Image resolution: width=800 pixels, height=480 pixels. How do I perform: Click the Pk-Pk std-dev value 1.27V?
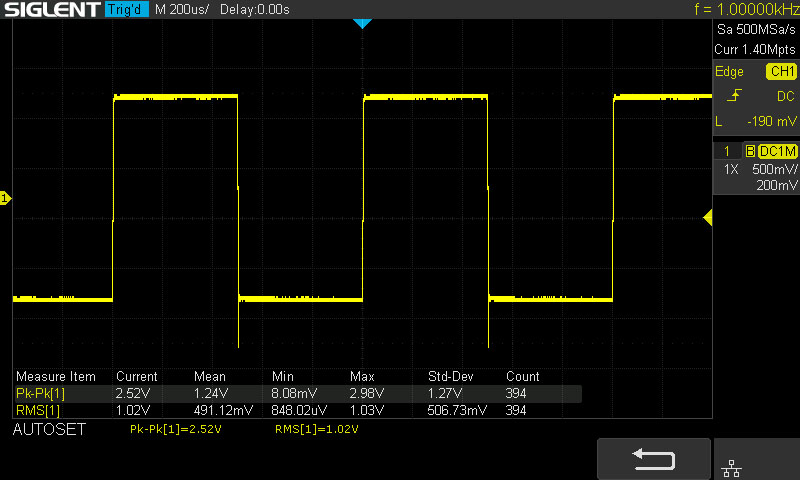(x=445, y=393)
